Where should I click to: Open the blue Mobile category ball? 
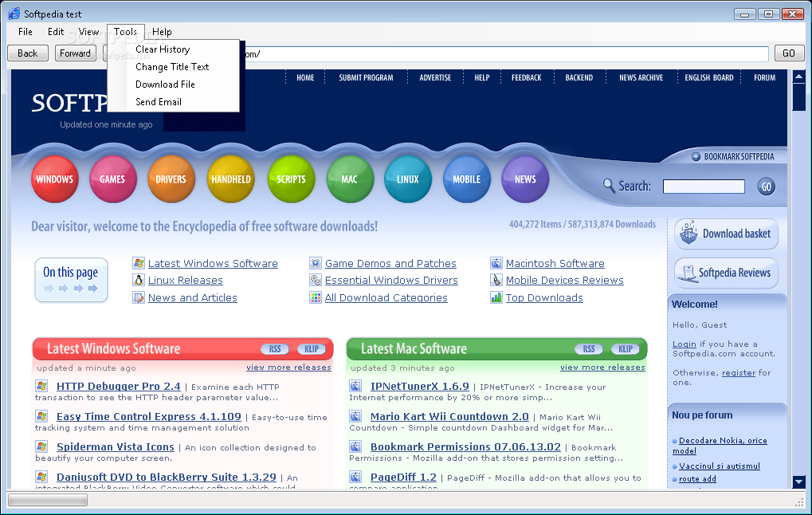click(467, 179)
